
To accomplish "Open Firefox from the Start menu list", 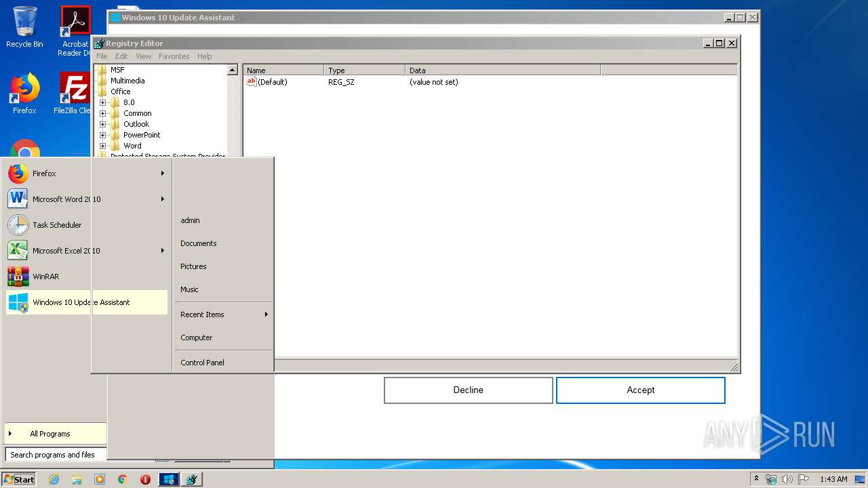I will click(x=86, y=174).
